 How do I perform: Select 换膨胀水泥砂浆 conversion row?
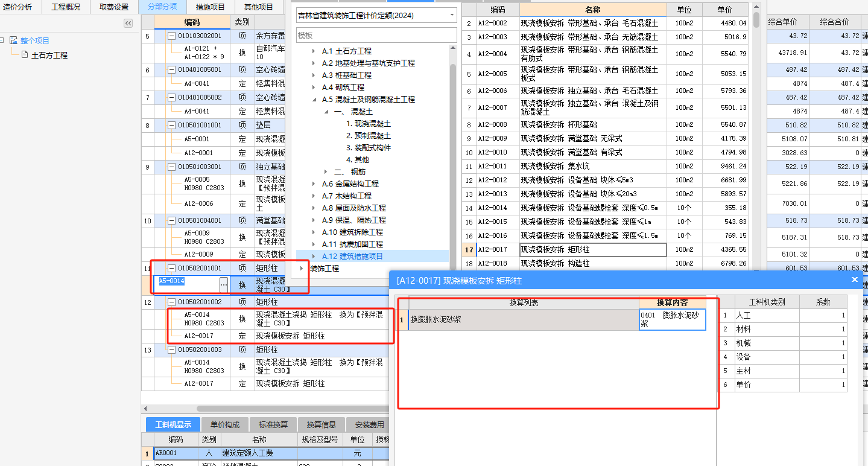tap(524, 319)
